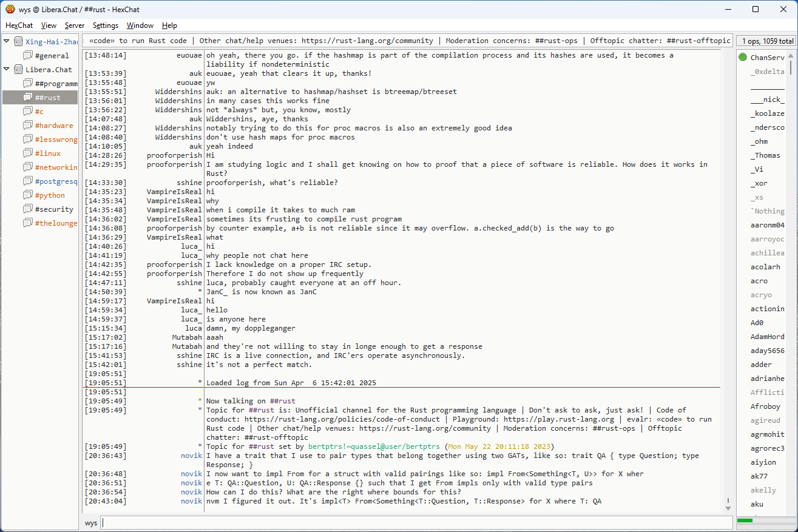The image size is (798, 532).
Task: Collapse the Xing-Hai-Zhan server tree
Action: coord(7,42)
